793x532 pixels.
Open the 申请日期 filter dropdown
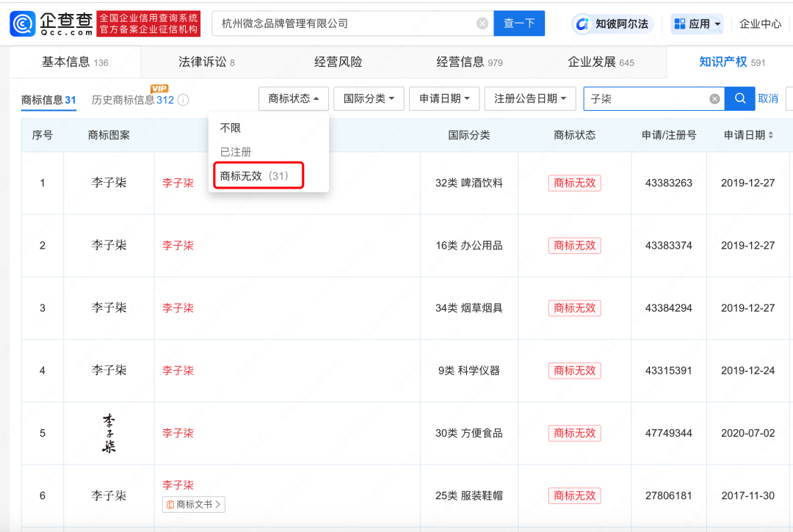click(x=444, y=98)
